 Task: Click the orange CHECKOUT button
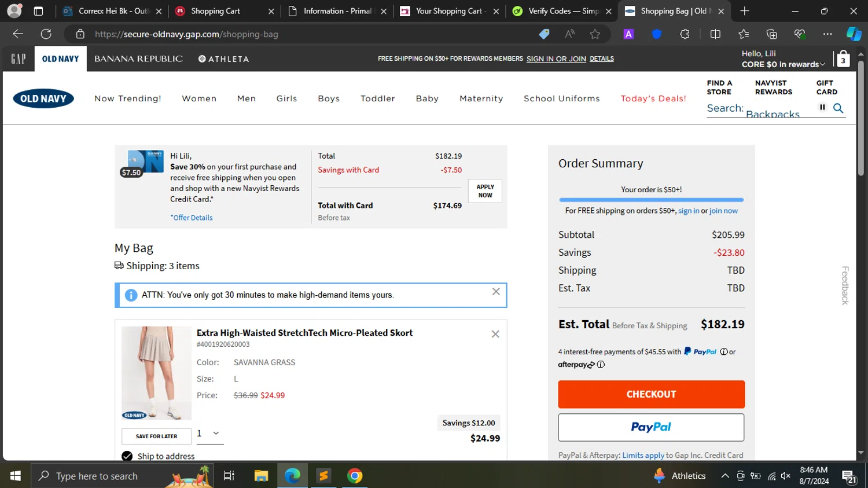pos(651,394)
